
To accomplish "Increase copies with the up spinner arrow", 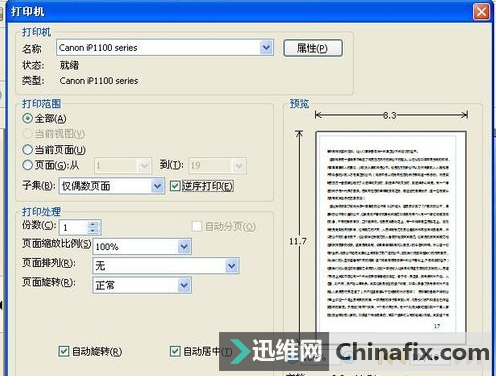I will [x=94, y=224].
